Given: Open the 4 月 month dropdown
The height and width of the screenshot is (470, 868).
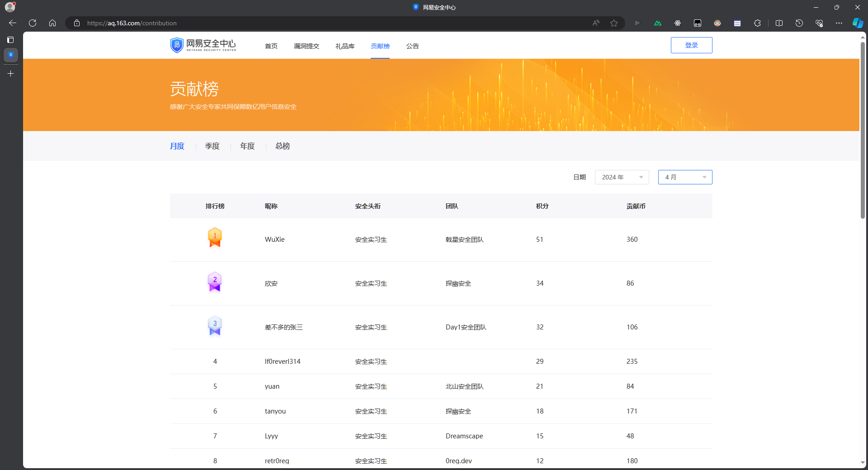Looking at the screenshot, I should coord(685,177).
